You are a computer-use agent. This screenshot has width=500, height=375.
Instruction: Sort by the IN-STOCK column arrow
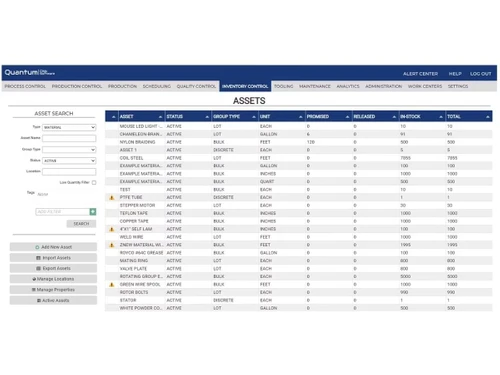point(441,117)
